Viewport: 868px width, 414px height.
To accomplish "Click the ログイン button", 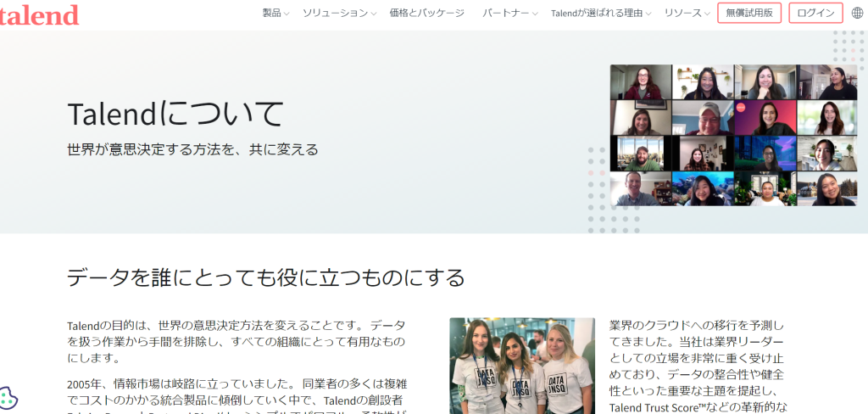I will click(x=815, y=14).
